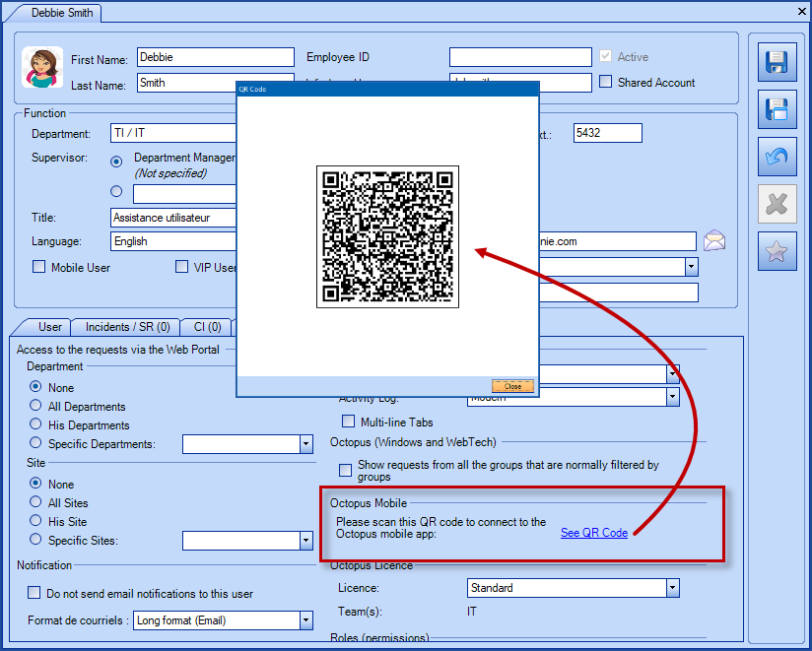Select Department Manager supervisor radio
812x651 pixels.
(x=116, y=162)
